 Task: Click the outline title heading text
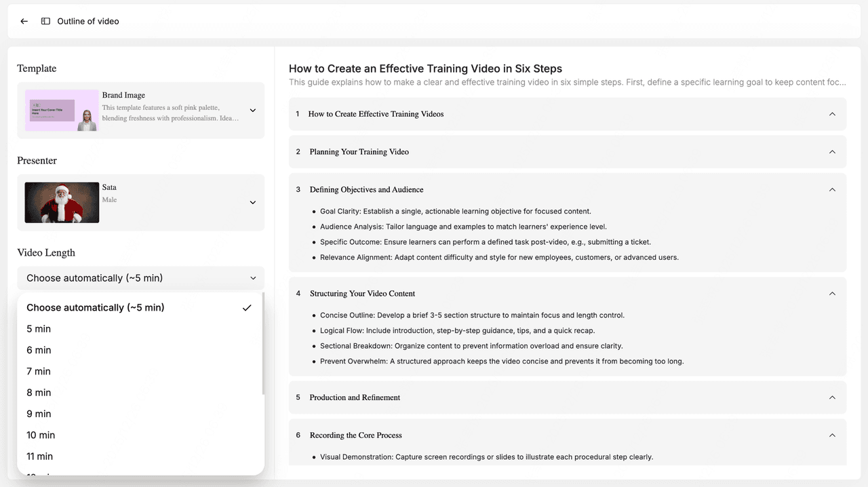pos(425,69)
